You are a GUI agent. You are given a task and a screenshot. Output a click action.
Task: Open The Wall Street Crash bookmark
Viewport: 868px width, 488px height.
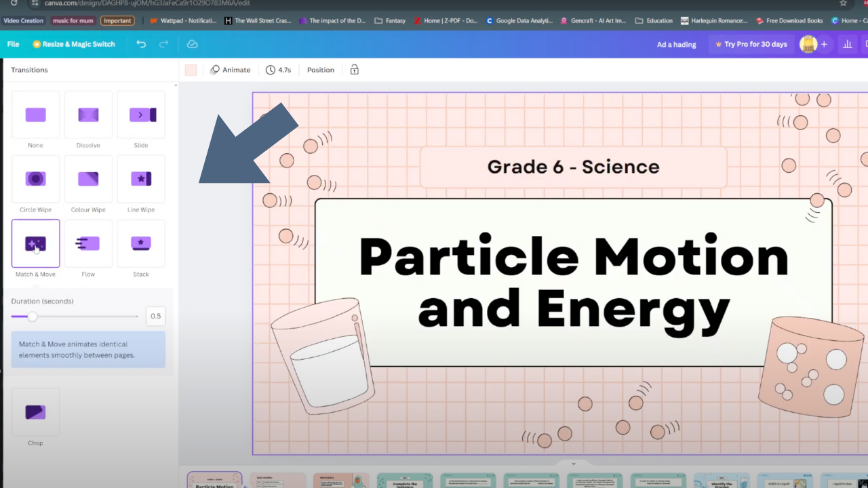[x=258, y=21]
